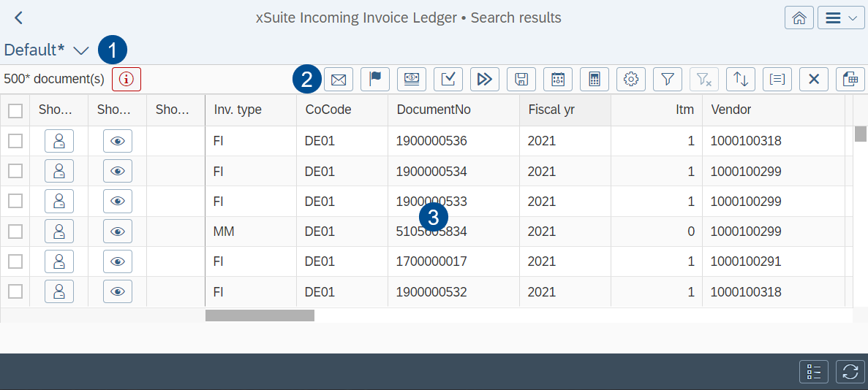Click the sort arrows icon
This screenshot has height=390, width=868.
(x=741, y=80)
